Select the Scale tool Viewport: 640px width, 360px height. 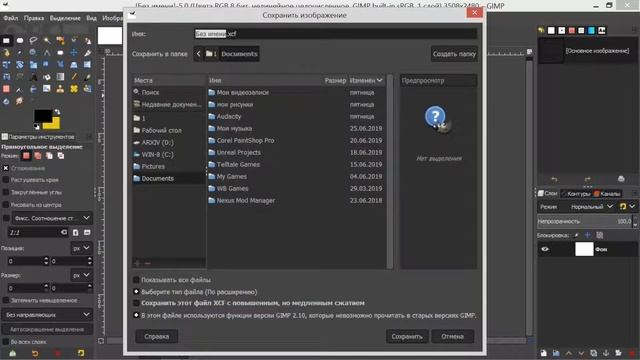(x=33, y=64)
